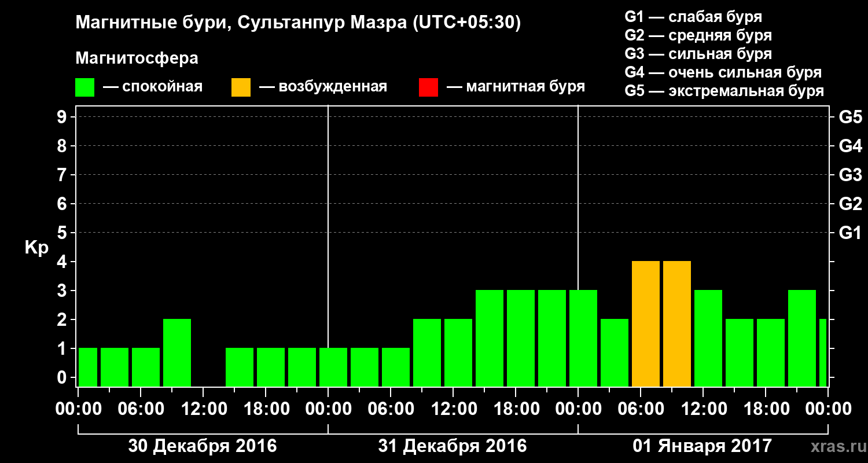Click the '01 Января 2017' date label
868x463 pixels.
coord(703,446)
